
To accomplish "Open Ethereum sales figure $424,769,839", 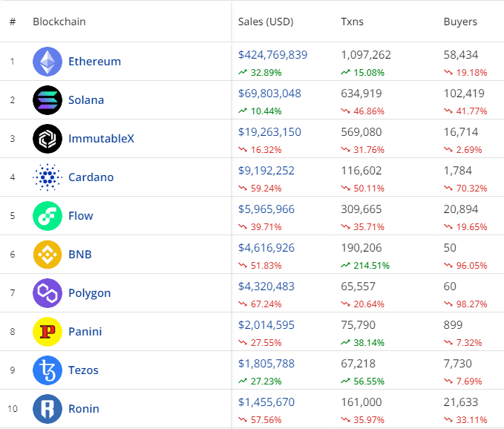I will point(272,55).
